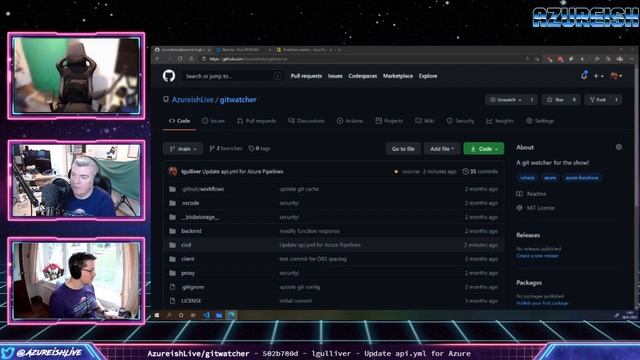Open the GitHub home logo
The height and width of the screenshot is (360, 640).
click(x=169, y=76)
